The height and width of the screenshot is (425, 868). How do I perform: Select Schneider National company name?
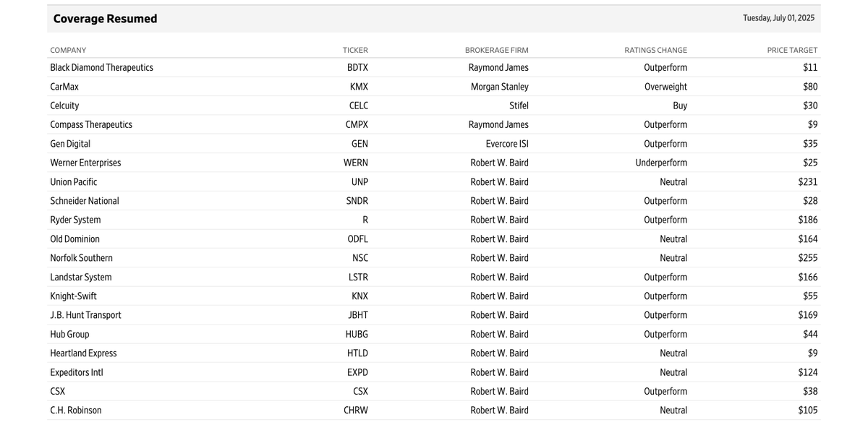pyautogui.click(x=85, y=201)
